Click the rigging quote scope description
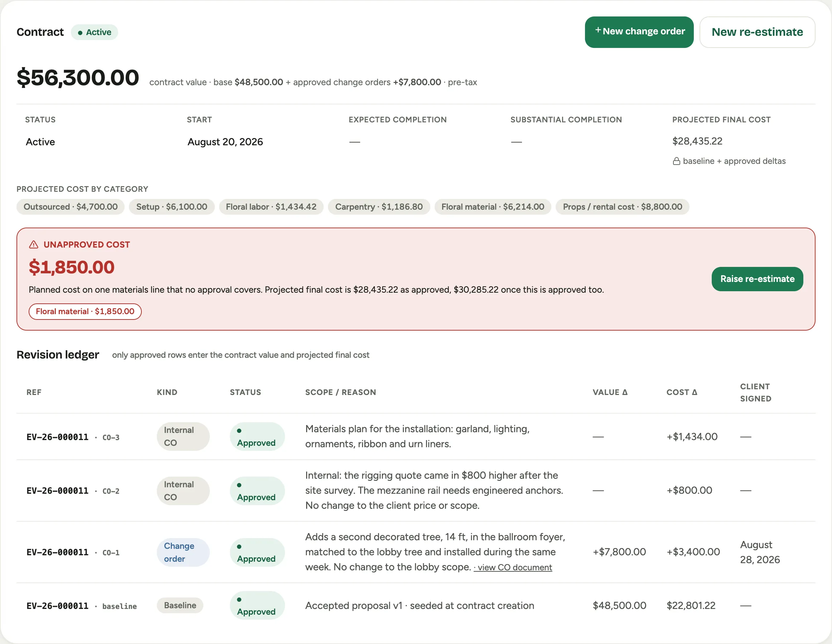The height and width of the screenshot is (644, 832). pos(434,490)
